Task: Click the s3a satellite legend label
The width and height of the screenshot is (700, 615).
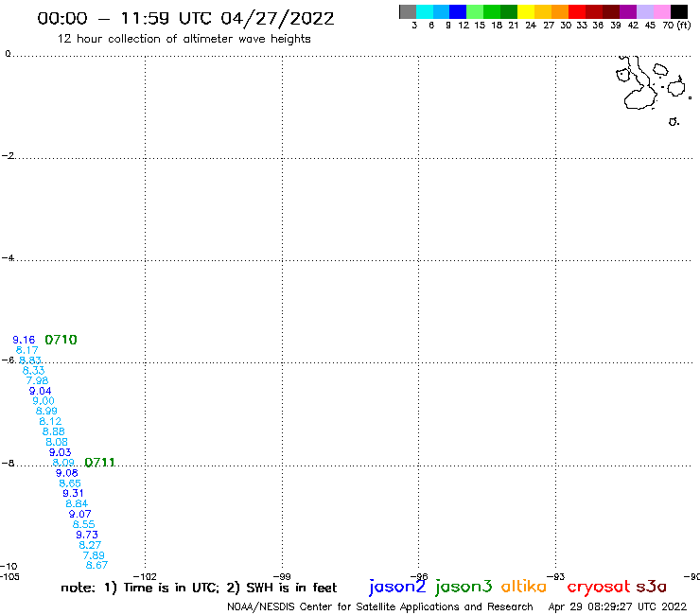Action: coord(652,587)
